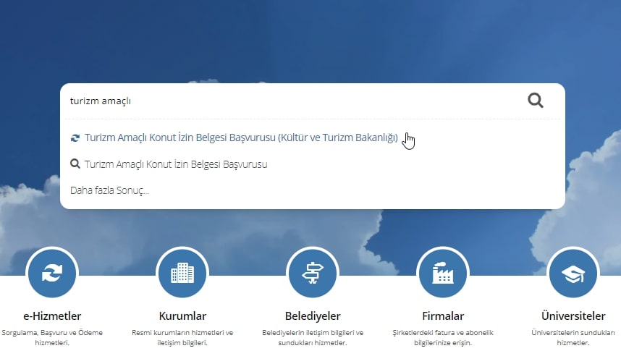Open the Belediyeler signpost icon
Image resolution: width=621 pixels, height=364 pixels.
(x=313, y=274)
